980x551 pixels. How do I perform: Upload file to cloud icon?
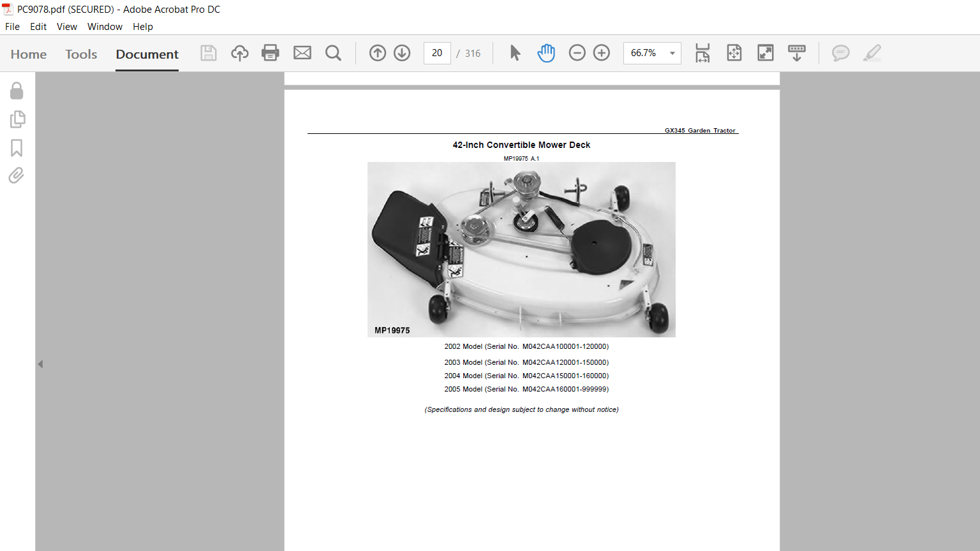pos(240,53)
